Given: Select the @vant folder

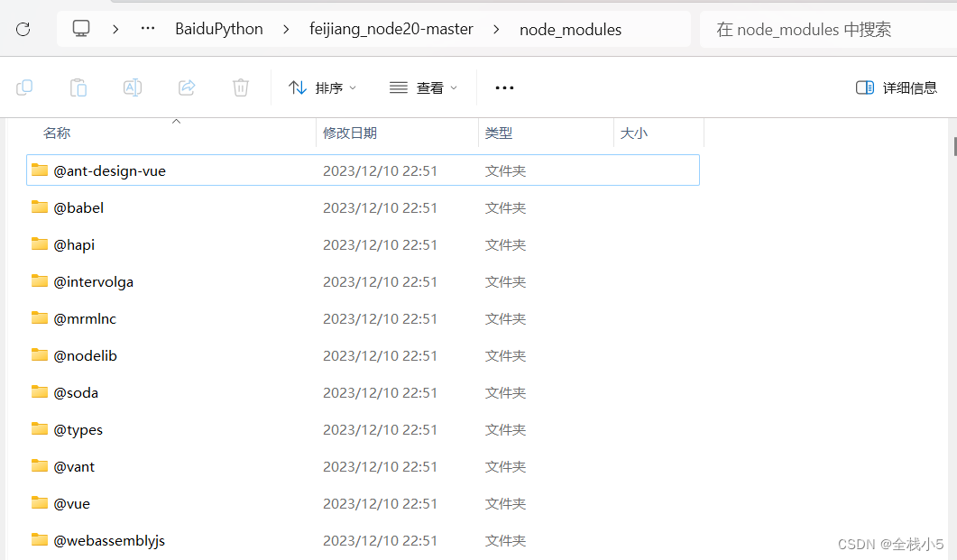Looking at the screenshot, I should pos(74,467).
